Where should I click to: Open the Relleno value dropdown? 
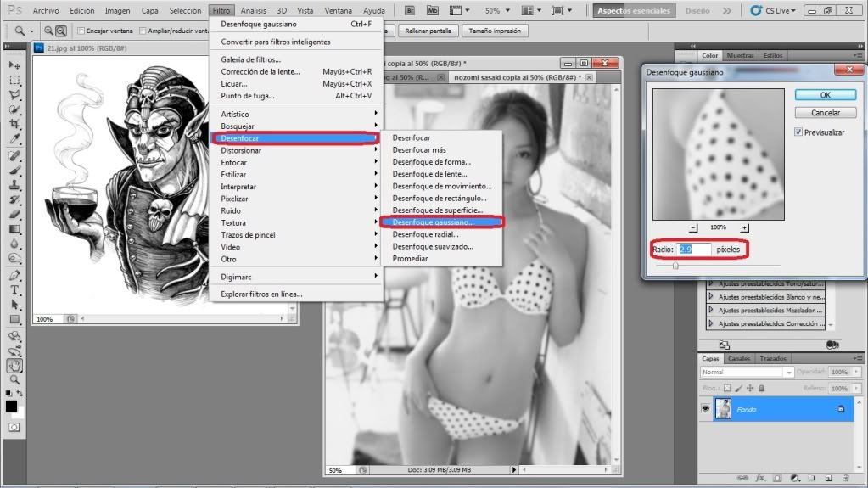pos(857,389)
